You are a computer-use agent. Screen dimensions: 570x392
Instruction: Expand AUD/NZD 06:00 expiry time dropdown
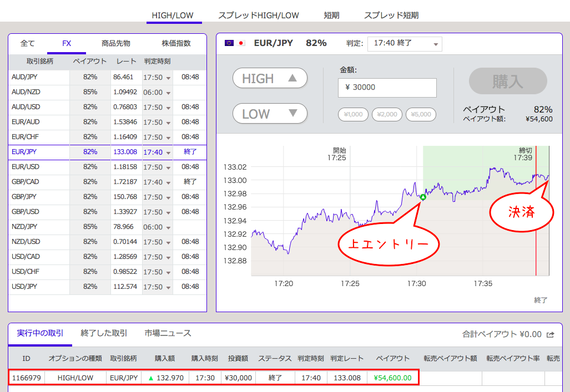[x=157, y=93]
